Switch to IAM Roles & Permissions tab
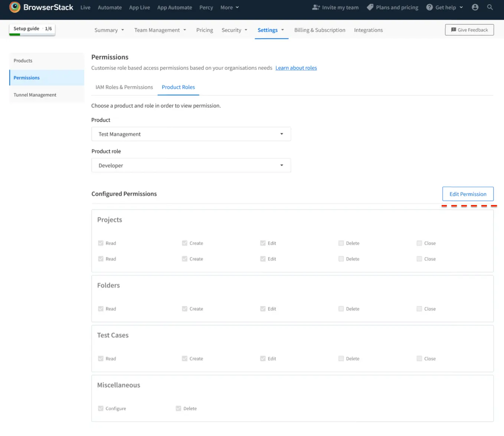504x436 pixels. (x=124, y=87)
